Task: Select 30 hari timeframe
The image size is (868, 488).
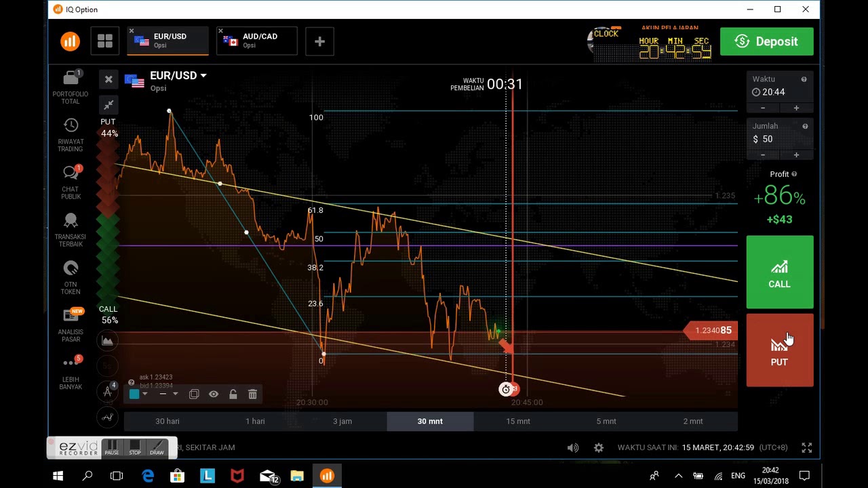Action: (x=167, y=421)
